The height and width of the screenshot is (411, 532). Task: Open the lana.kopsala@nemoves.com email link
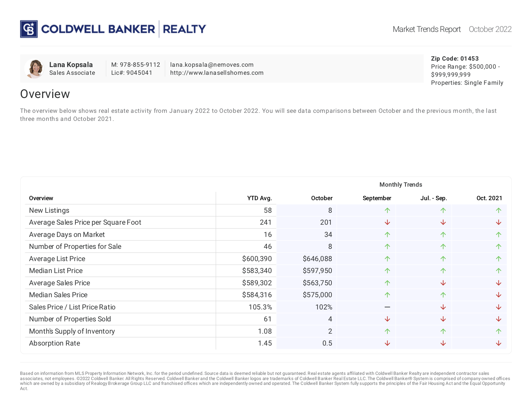coord(212,65)
